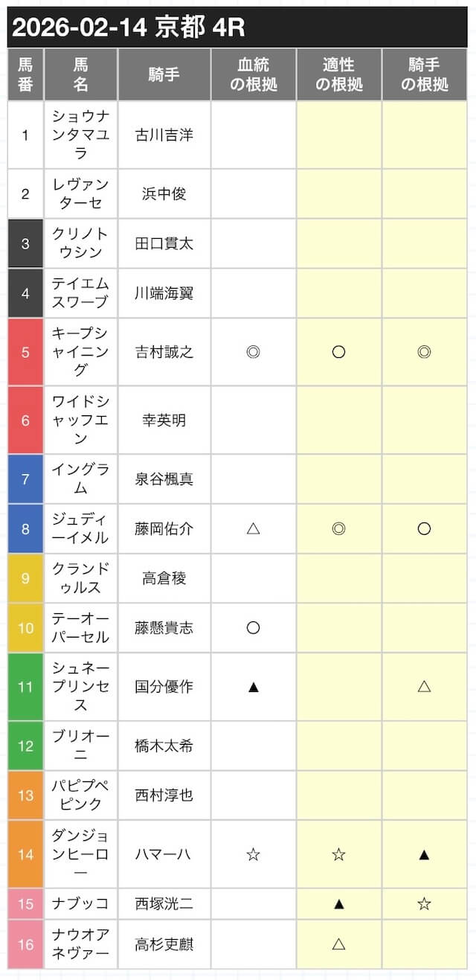Click the 騎手の根拠 column header

(424, 75)
